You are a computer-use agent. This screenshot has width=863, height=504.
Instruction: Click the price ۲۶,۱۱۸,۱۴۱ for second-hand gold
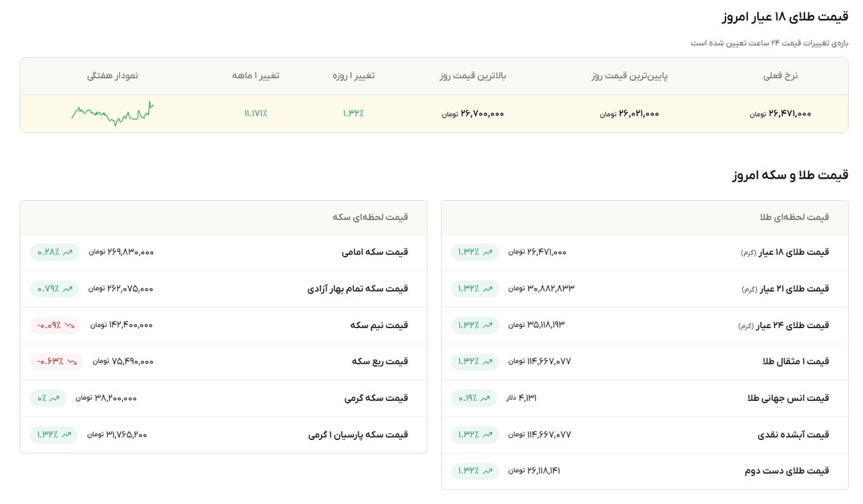click(x=534, y=470)
